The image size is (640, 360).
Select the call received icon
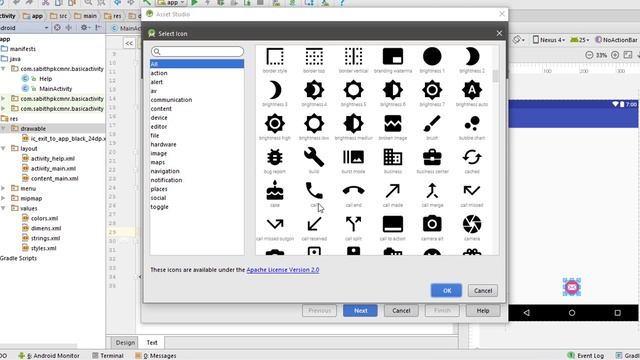click(314, 224)
